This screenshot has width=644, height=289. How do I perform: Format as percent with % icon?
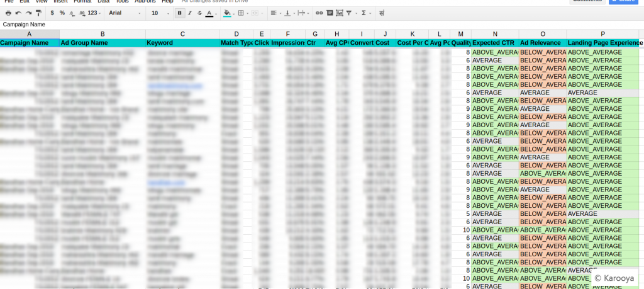click(62, 13)
